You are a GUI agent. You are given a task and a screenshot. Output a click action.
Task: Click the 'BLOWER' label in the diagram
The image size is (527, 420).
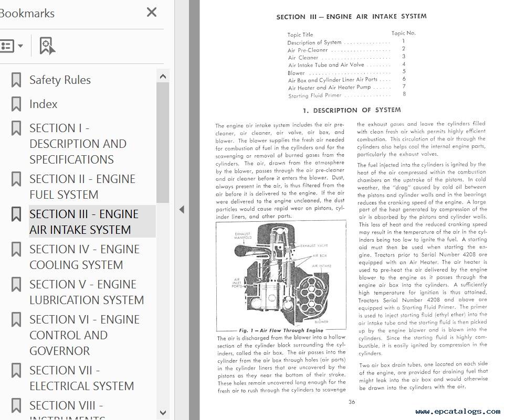(322, 321)
